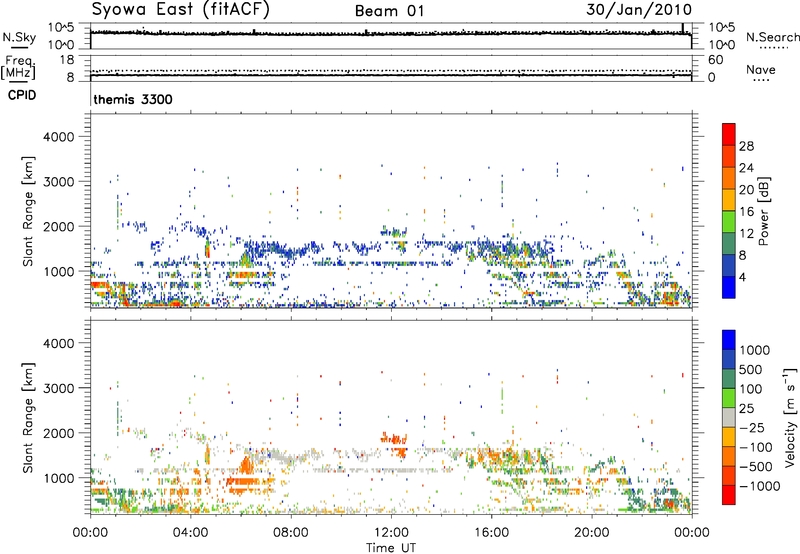Click the light green segment of Power colorbar
This screenshot has height=554, width=800.
[x=729, y=221]
